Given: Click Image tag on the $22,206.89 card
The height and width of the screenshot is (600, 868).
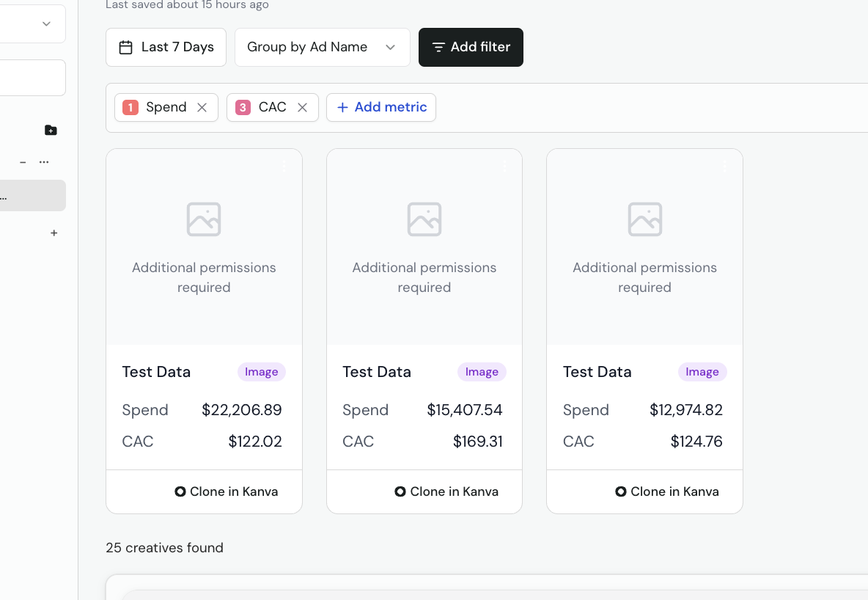Looking at the screenshot, I should [261, 372].
